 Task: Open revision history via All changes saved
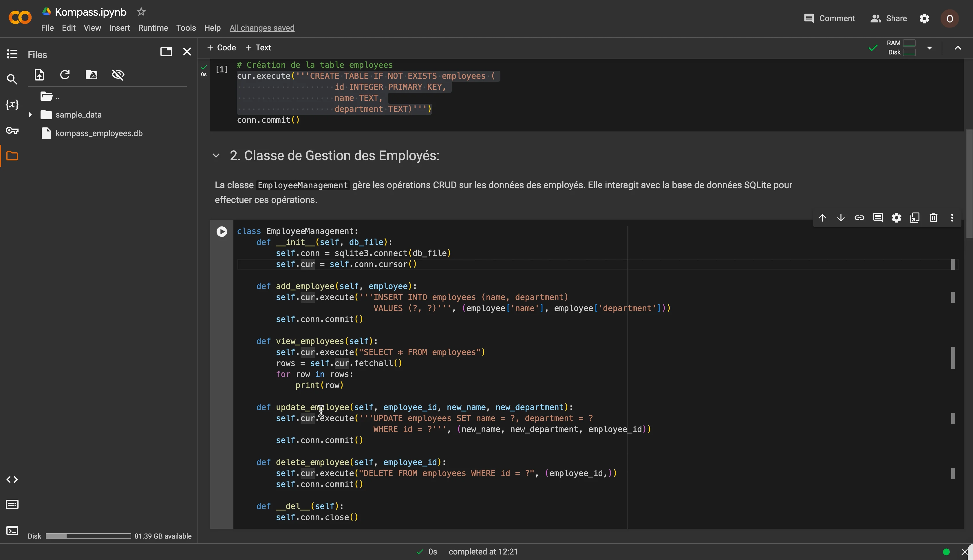[261, 28]
